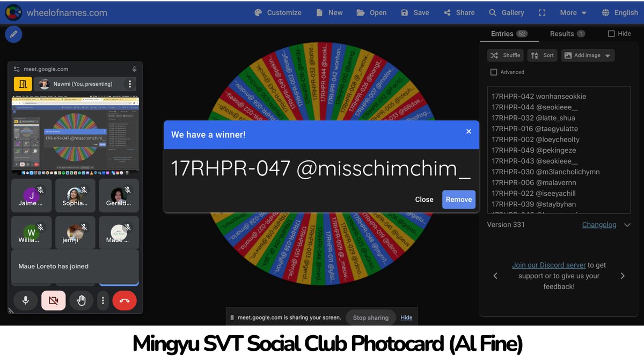
Task: Expand the version chevron beside Changelog
Action: pos(627,225)
